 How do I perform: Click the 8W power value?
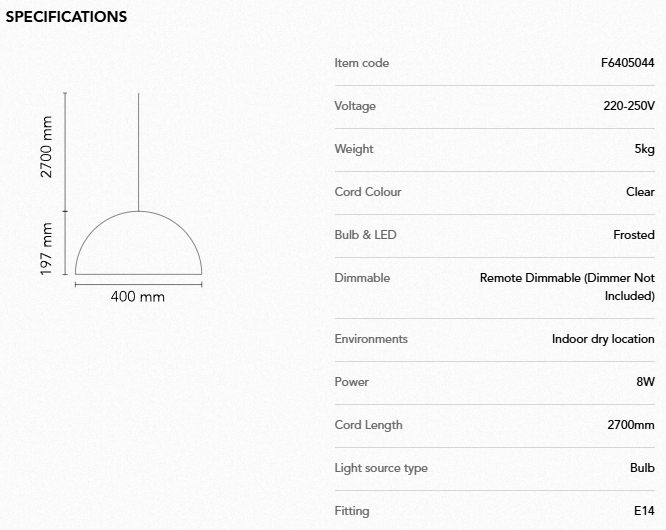coord(645,382)
